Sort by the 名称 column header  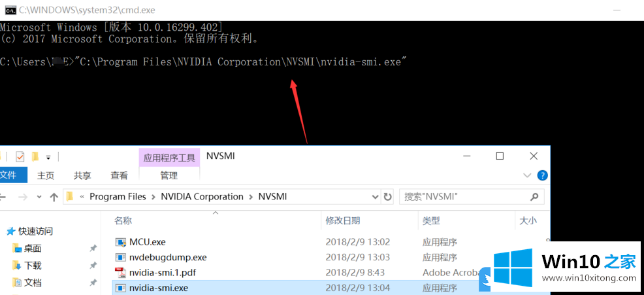tap(123, 221)
